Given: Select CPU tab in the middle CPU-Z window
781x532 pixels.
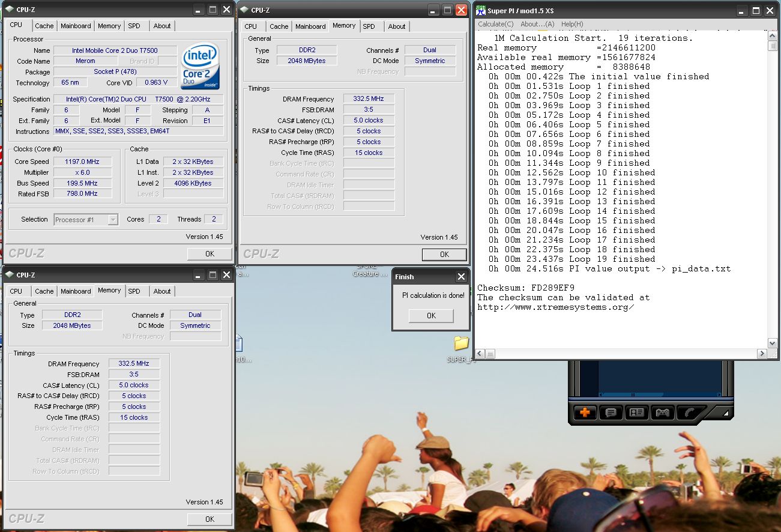Looking at the screenshot, I should (x=251, y=26).
